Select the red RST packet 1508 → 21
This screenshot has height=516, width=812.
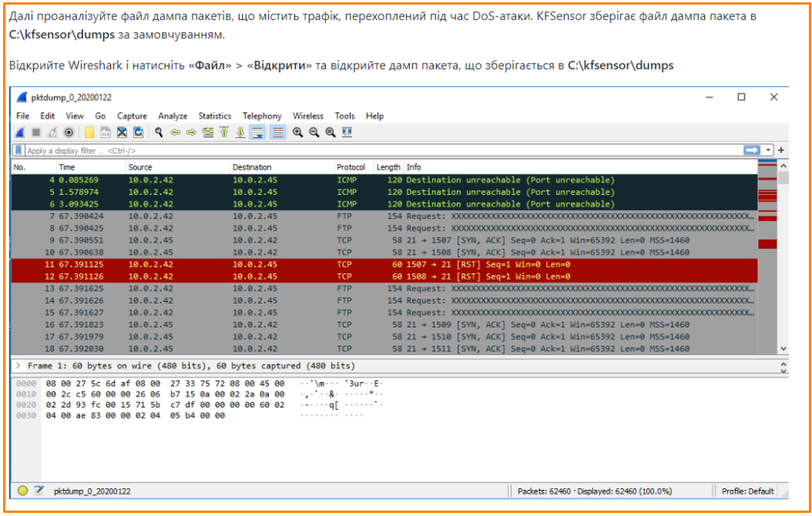pyautogui.click(x=385, y=277)
